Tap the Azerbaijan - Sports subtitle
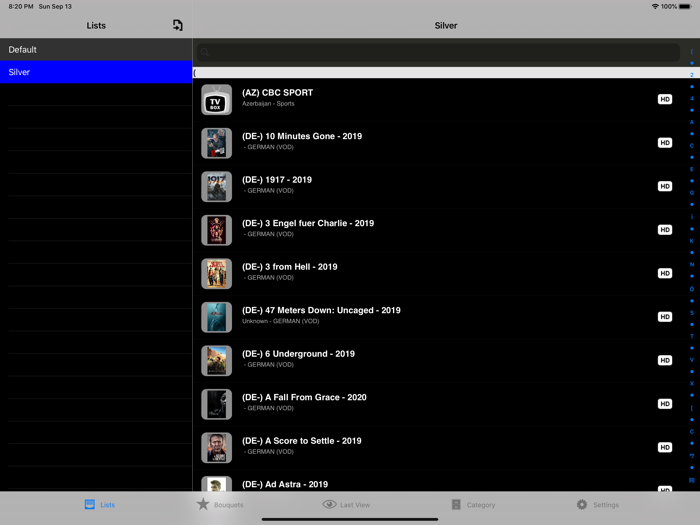Viewport: 700px width, 525px height. pos(268,104)
